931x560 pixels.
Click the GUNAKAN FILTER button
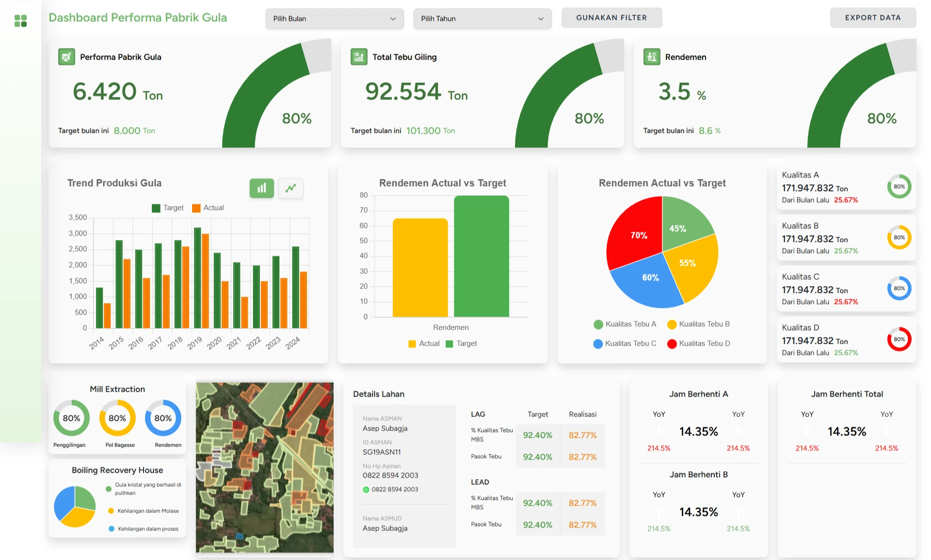(x=611, y=17)
